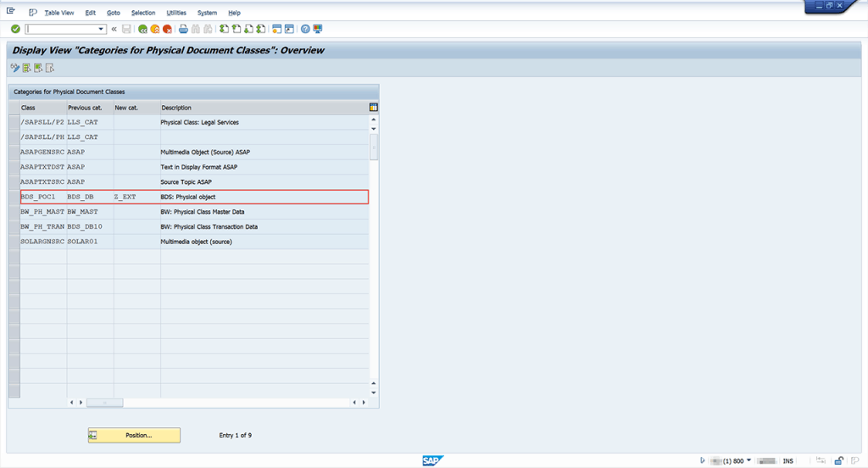Click the menu bar toggle icon left of Table View
This screenshot has height=468, width=868.
[x=33, y=13]
